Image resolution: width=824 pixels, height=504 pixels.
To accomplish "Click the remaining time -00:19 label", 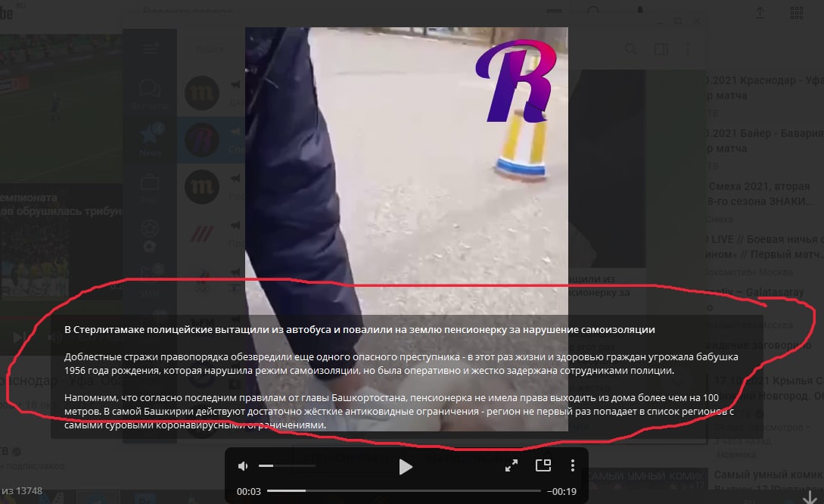I will [x=561, y=491].
